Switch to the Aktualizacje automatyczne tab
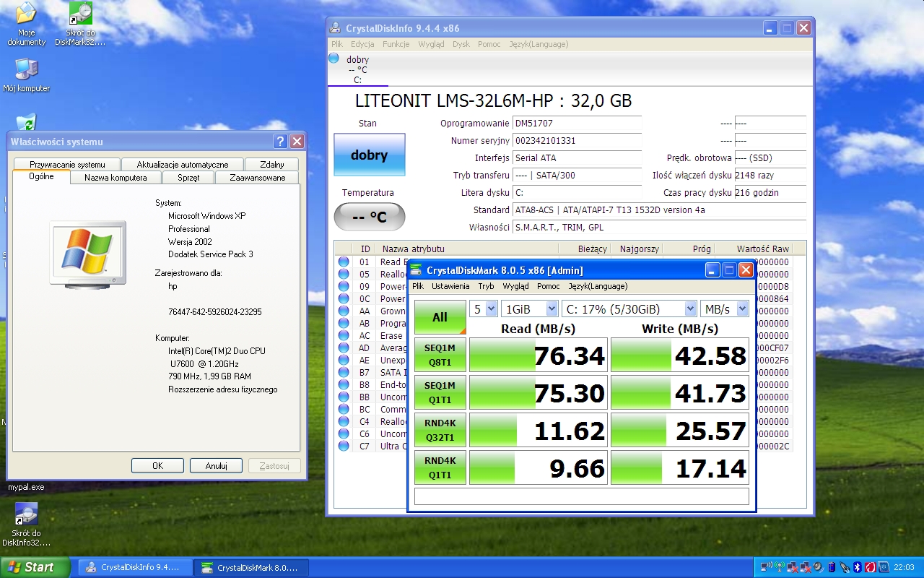Viewport: 924px width, 578px height. (183, 165)
